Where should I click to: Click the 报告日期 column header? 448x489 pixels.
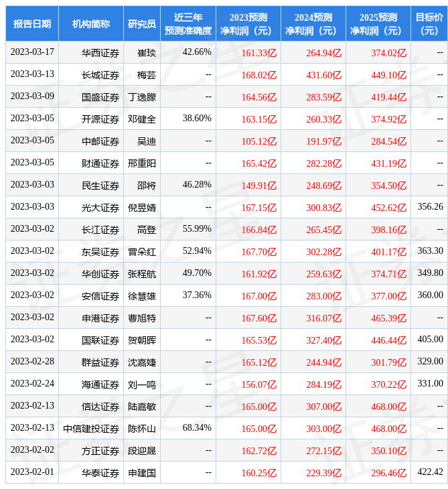tap(32, 24)
